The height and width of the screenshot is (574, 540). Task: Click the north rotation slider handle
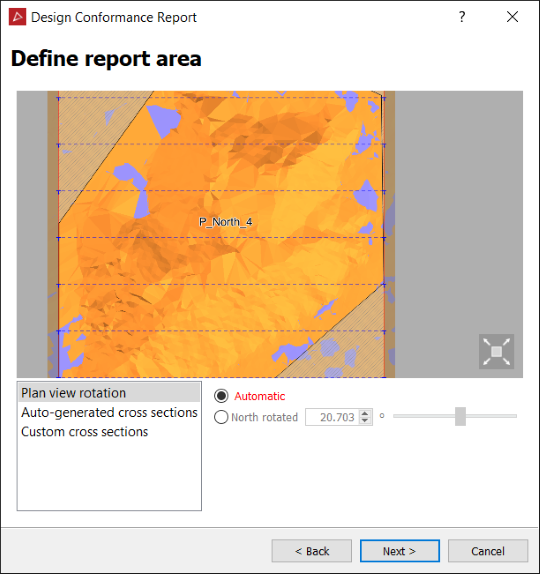[460, 416]
